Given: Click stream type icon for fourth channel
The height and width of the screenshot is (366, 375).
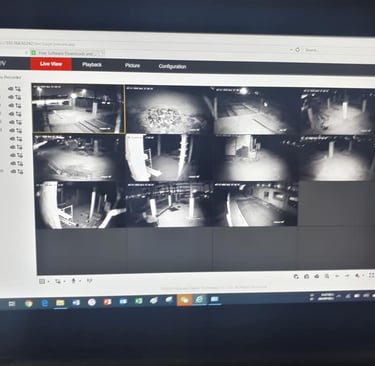Looking at the screenshot, I should [x=19, y=114].
